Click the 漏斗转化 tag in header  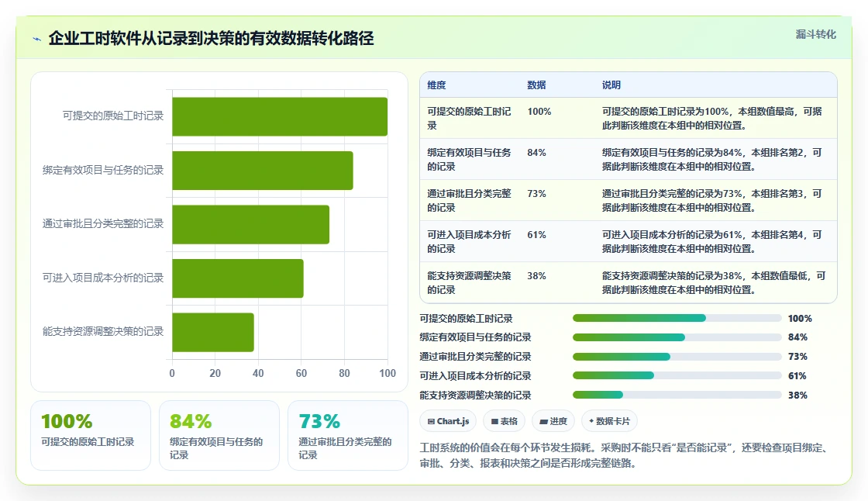click(x=815, y=34)
